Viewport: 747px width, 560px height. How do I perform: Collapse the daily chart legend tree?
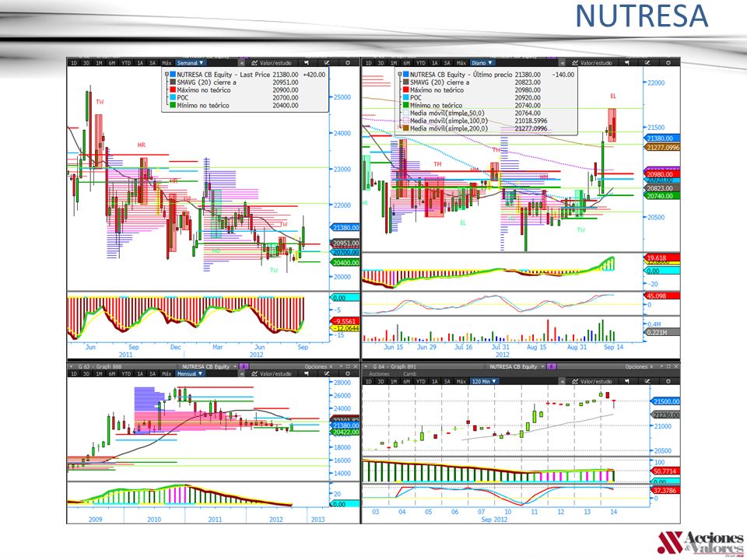point(400,75)
